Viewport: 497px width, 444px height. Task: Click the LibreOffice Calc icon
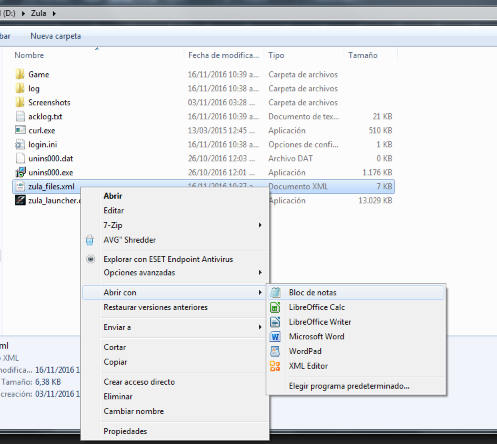point(275,307)
